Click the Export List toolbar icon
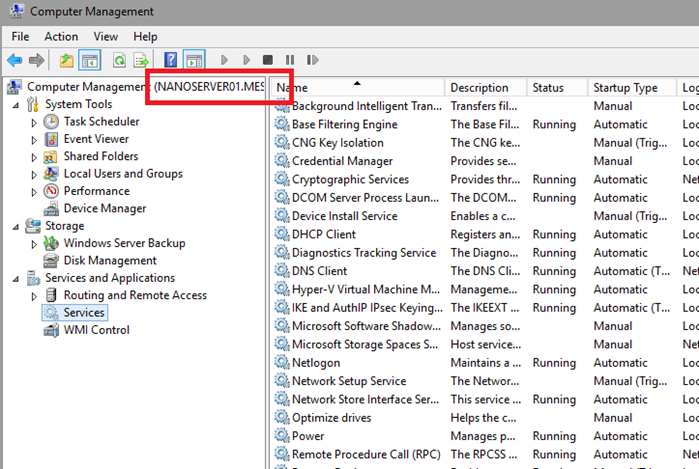The height and width of the screenshot is (469, 699). pos(141,60)
